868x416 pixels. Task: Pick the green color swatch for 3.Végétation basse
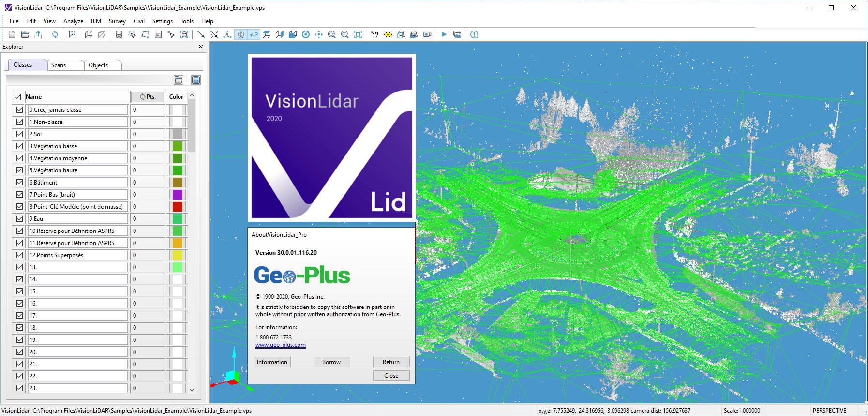click(178, 146)
